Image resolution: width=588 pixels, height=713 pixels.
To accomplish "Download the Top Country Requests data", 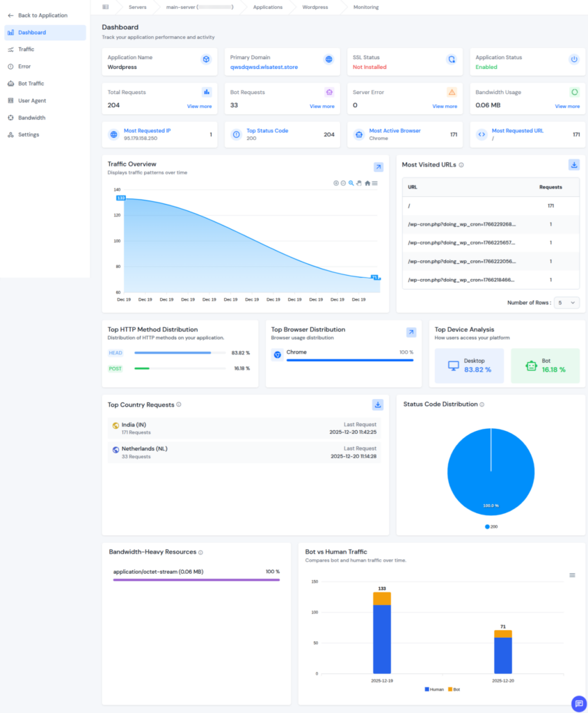I will [377, 405].
